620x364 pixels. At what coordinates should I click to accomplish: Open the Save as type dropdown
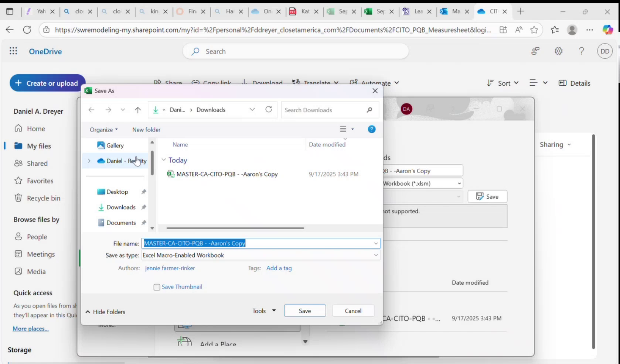(x=376, y=255)
